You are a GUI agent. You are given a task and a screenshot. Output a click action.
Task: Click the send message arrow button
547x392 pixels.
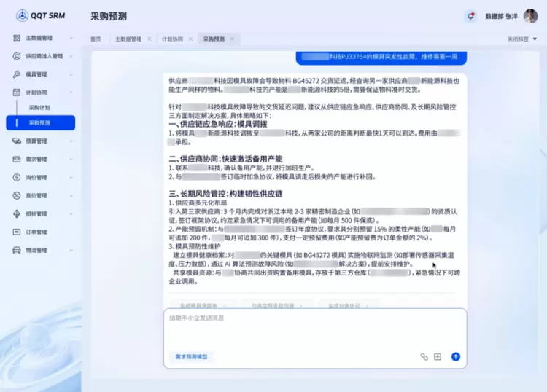point(456,357)
